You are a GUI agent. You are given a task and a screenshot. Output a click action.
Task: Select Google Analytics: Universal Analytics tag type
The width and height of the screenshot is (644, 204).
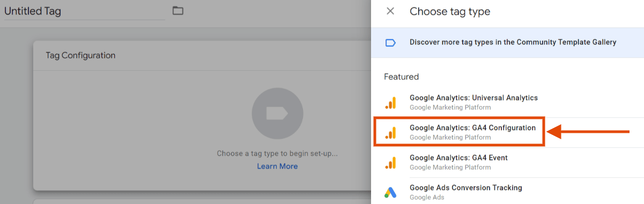point(507,102)
